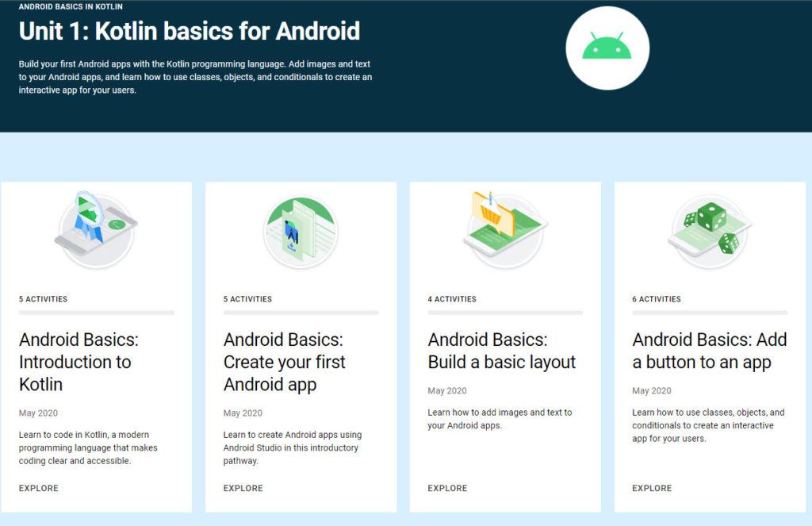Click 5 ACTIVITIES label on Introduction to Kotlin card

click(x=44, y=299)
